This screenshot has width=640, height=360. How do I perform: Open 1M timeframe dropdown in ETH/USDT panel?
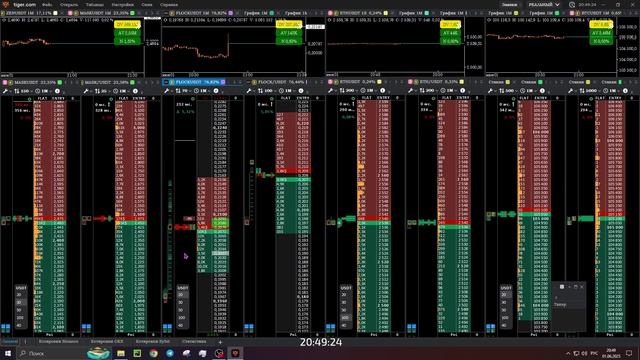(x=448, y=91)
